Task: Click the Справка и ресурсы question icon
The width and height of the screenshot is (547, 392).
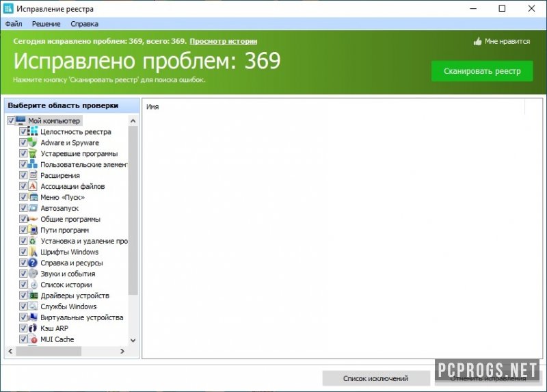Action: (33, 263)
